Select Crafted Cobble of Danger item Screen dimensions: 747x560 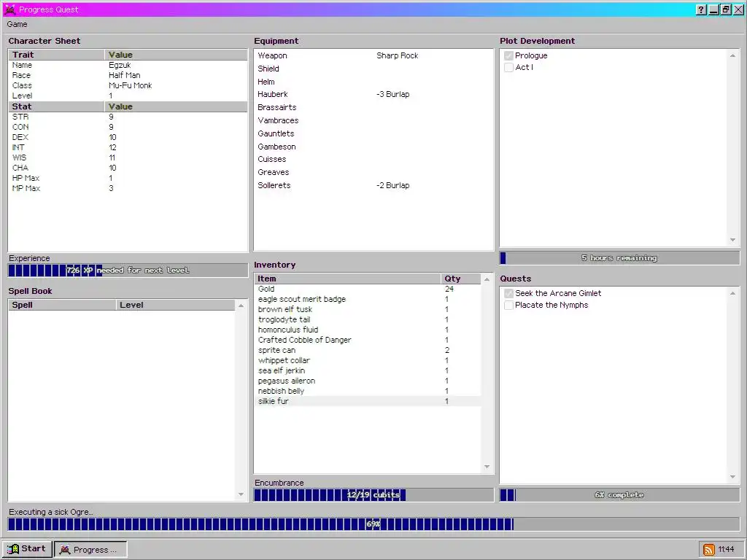coord(368,340)
